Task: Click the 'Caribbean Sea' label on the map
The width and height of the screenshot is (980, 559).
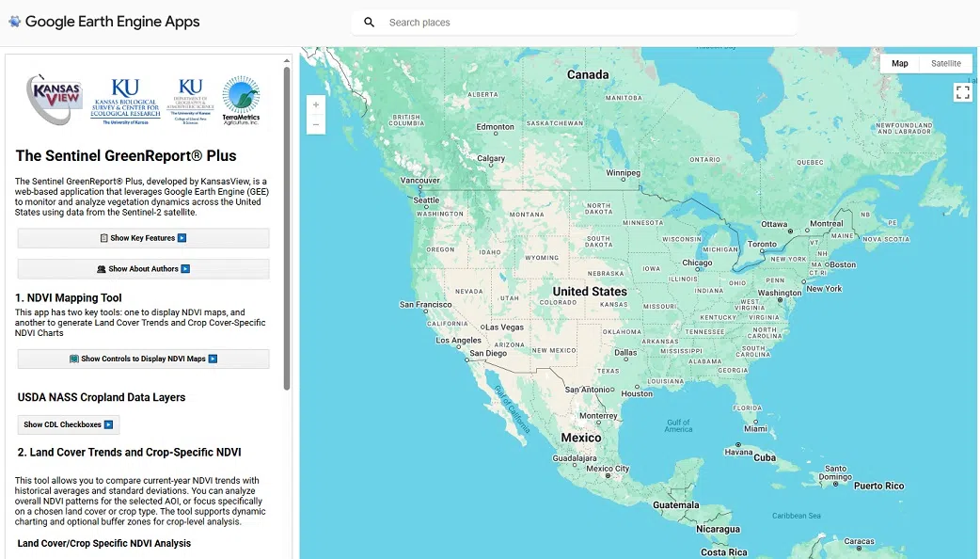Action: (797, 516)
